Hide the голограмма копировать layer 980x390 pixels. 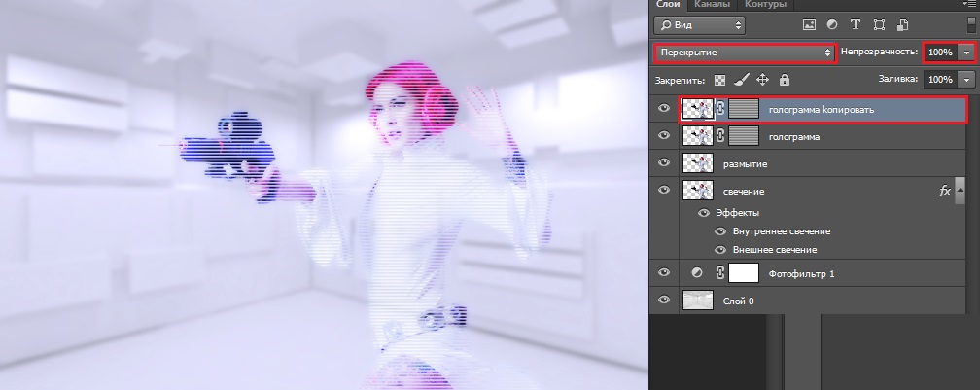coord(664,109)
